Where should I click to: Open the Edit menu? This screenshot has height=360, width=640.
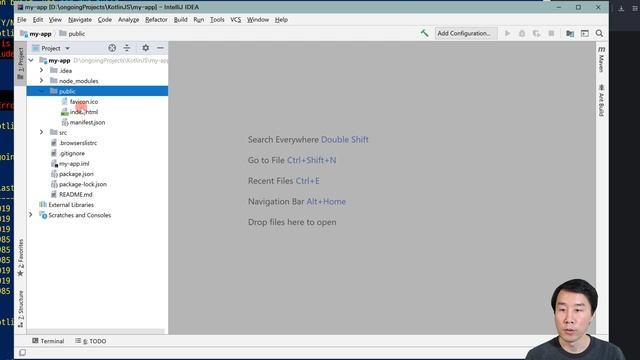[x=38, y=20]
